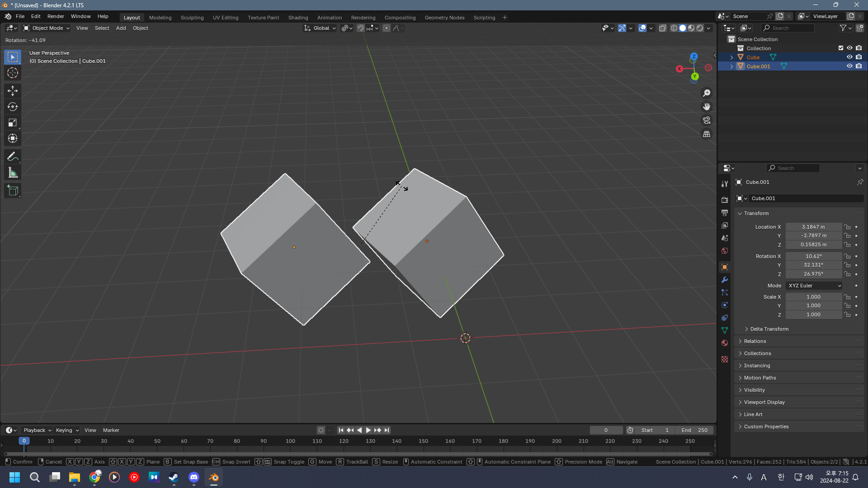868x488 pixels.
Task: Expand the Viewport Display panel
Action: (764, 402)
